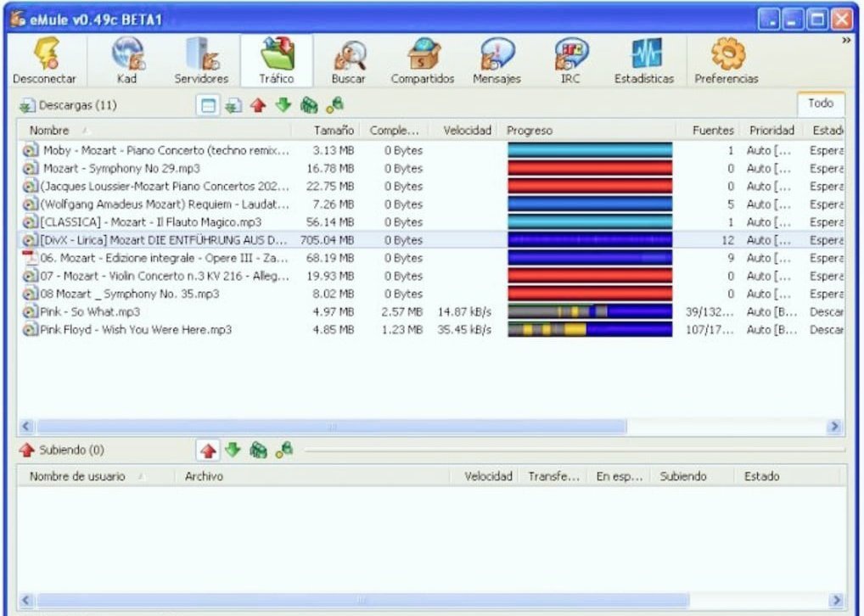864x616 pixels.
Task: Open Preferencias settings
Action: click(x=727, y=60)
